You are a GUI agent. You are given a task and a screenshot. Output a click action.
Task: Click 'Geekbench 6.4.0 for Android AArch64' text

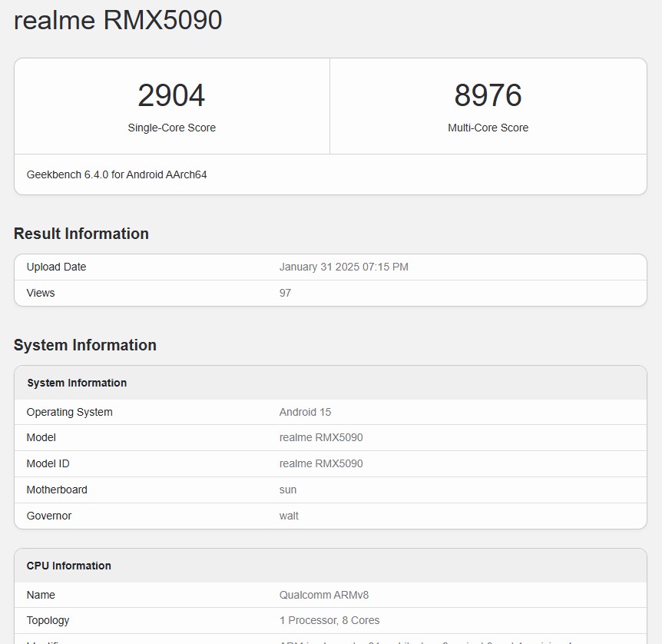click(x=117, y=174)
